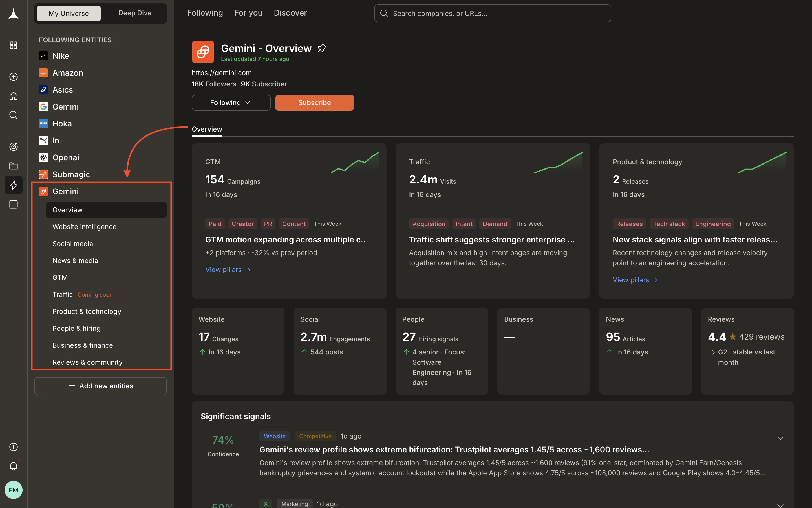
Task: Open the Social 2.7m Engagements card
Action: [339, 351]
